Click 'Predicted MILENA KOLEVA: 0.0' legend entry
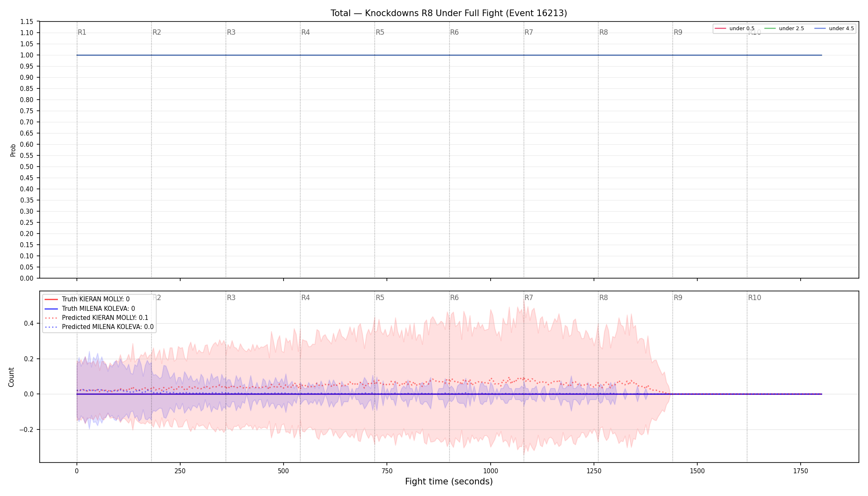The image size is (868, 496). tap(99, 327)
